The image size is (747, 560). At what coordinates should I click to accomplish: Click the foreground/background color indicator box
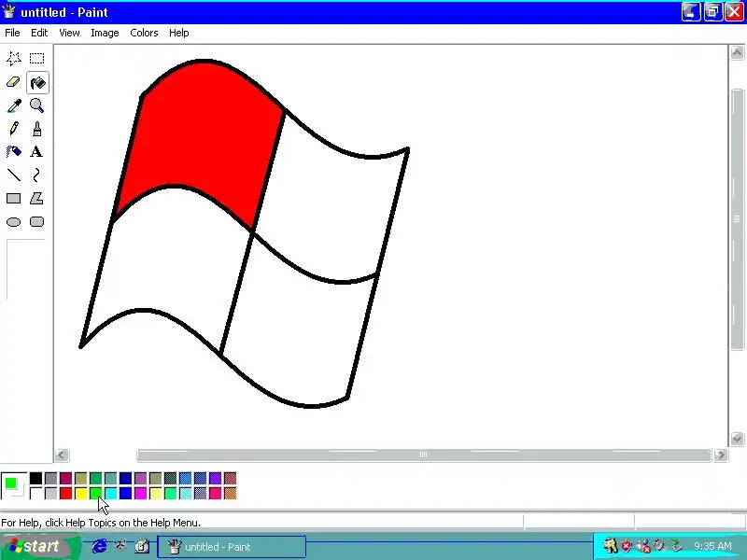(x=14, y=485)
